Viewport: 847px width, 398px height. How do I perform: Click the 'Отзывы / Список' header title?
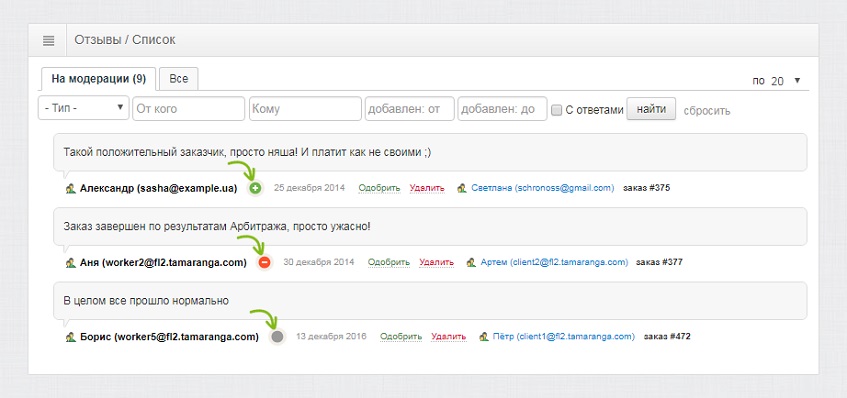click(x=125, y=40)
